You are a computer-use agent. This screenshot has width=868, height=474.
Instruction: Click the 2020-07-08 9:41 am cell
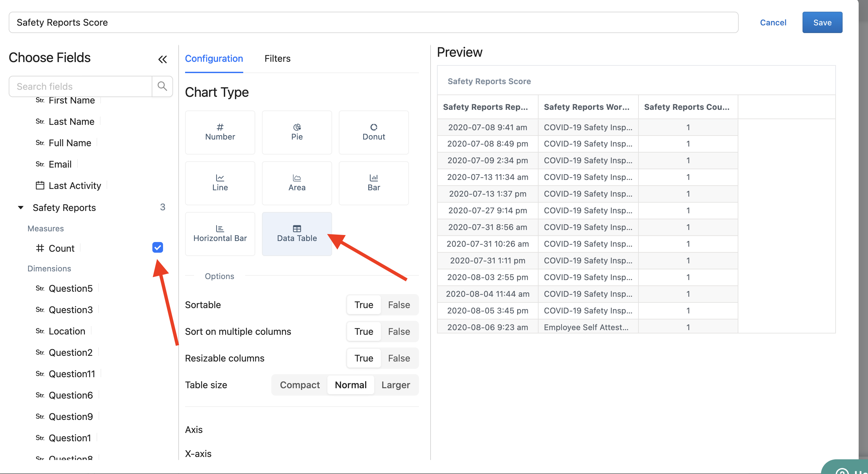pyautogui.click(x=487, y=127)
